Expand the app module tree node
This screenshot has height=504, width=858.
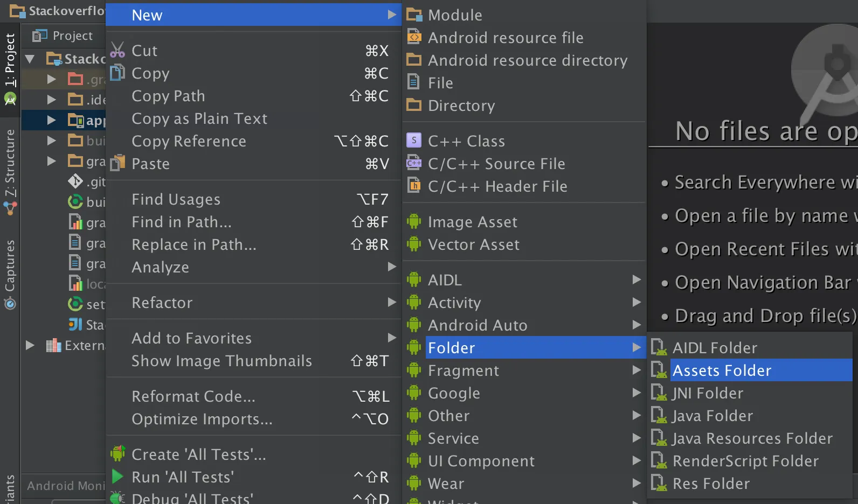(51, 120)
